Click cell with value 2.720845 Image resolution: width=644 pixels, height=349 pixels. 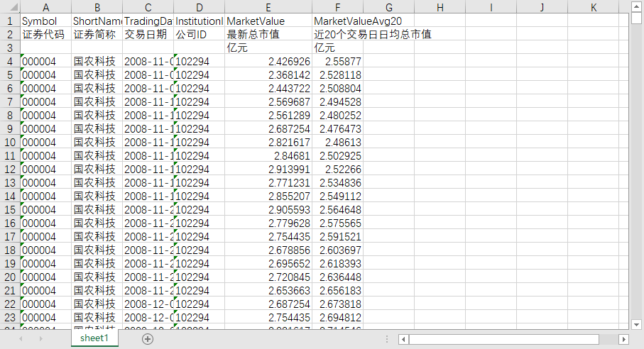pyautogui.click(x=268, y=277)
